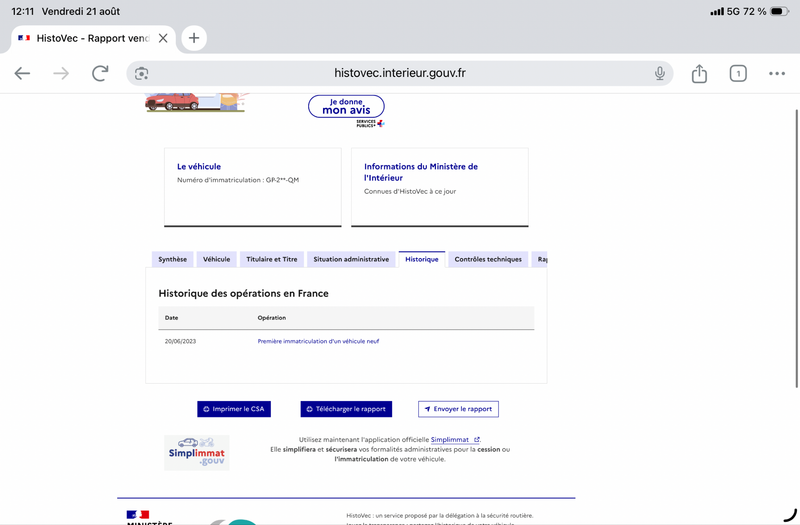Open the browser three-dots menu

click(x=777, y=73)
